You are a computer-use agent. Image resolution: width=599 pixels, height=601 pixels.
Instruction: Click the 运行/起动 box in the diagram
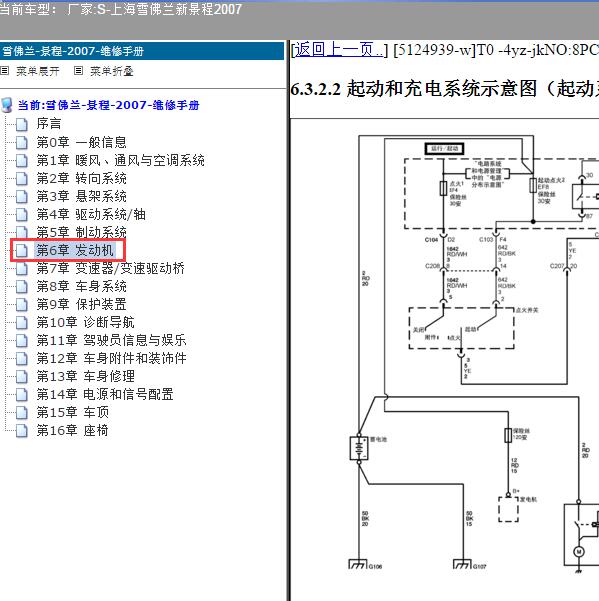[445, 148]
